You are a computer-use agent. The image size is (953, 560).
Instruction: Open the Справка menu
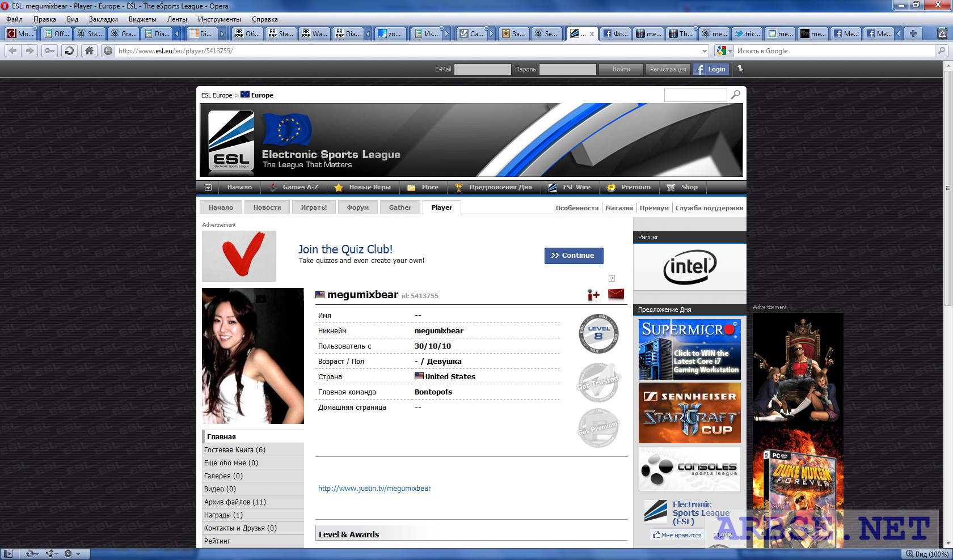(x=264, y=19)
